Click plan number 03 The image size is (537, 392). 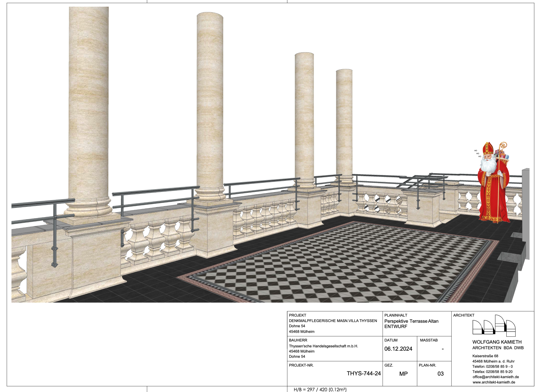click(440, 374)
